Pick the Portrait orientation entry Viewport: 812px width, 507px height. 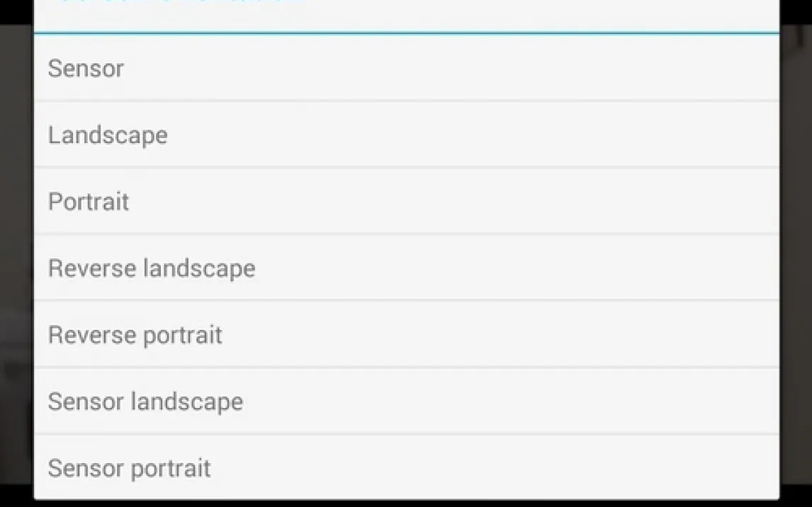click(406, 201)
